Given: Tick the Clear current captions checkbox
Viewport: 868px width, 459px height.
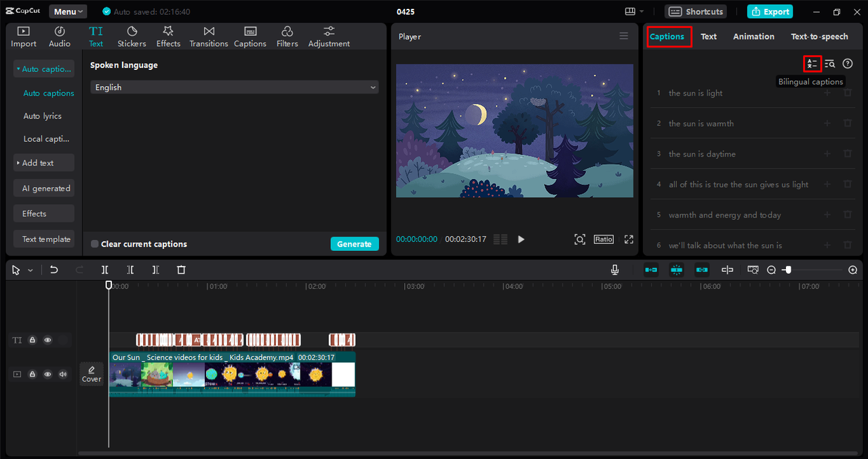Looking at the screenshot, I should click(95, 244).
